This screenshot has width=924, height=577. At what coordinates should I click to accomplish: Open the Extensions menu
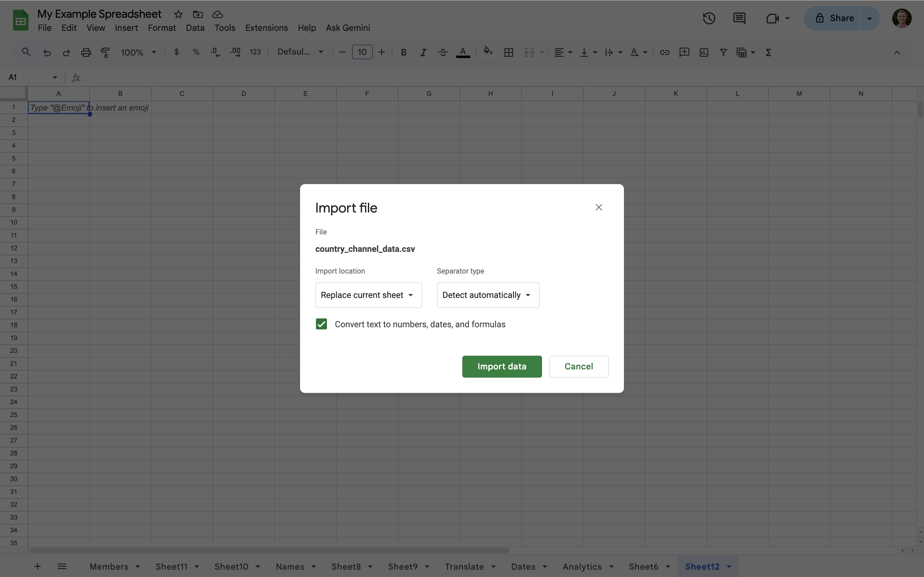266,27
